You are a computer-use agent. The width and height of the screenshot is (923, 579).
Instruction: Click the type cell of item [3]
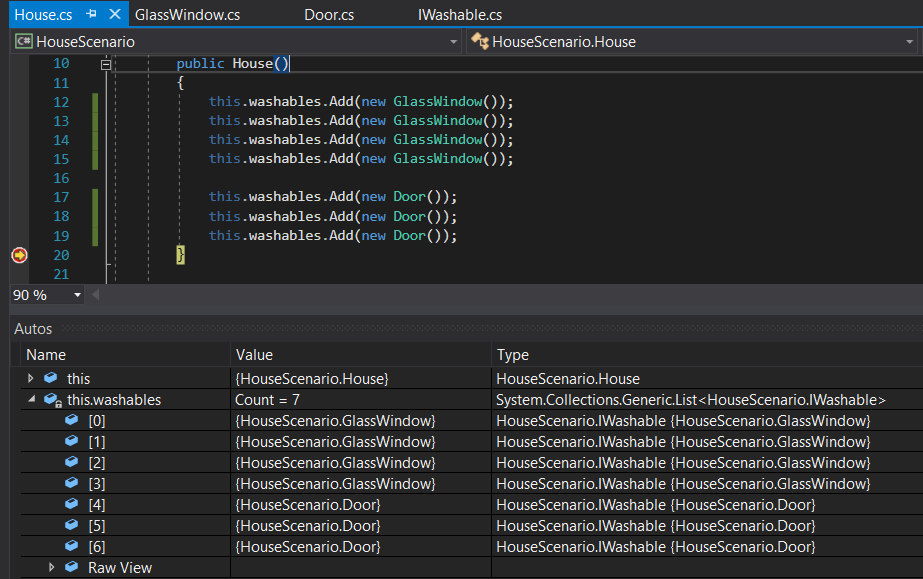[707, 484]
